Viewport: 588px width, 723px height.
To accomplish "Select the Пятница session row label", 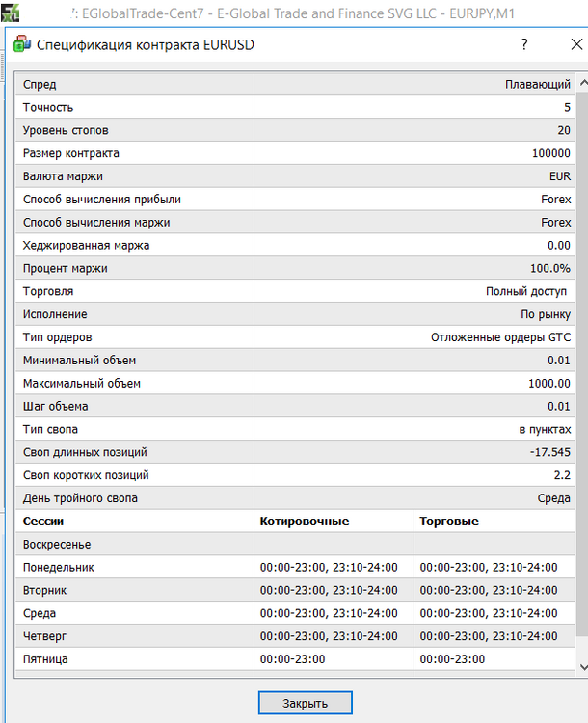I will click(x=45, y=659).
